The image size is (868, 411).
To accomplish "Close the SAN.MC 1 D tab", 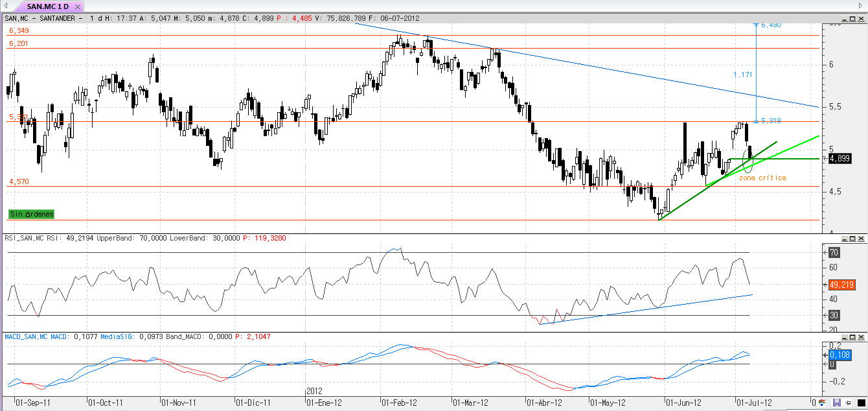I will [79, 6].
